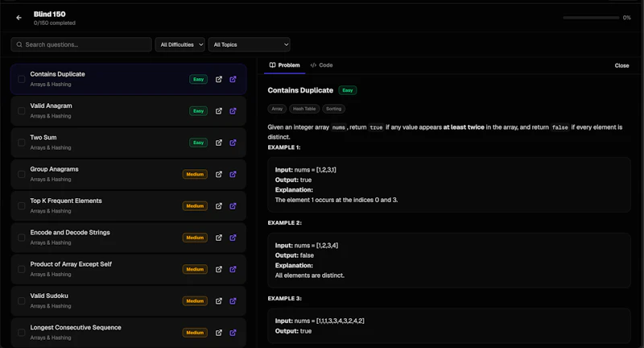Click purple link icon for Encode and Decode Strings
This screenshot has height=348, width=644.
point(233,238)
